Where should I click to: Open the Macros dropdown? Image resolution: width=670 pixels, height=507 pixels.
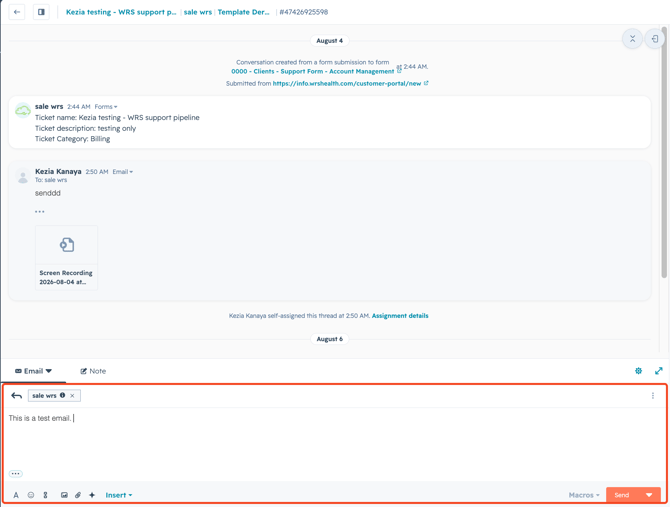pos(584,495)
